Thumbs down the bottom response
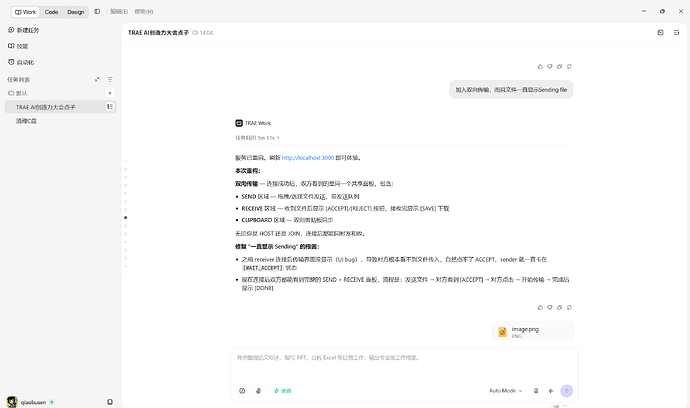 [x=550, y=307]
